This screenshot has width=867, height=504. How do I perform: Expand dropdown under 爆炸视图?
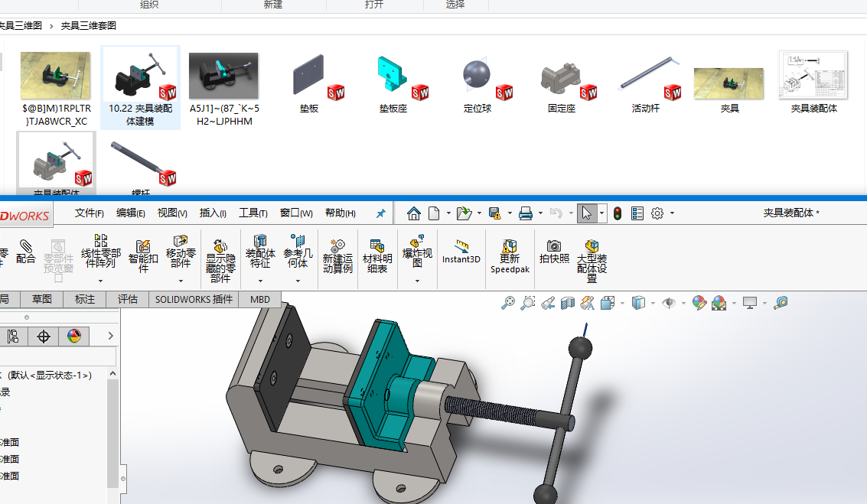click(x=417, y=281)
